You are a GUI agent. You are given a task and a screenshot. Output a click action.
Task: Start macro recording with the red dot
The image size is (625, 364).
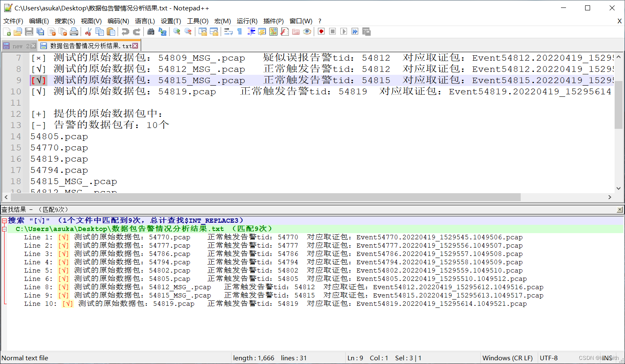(321, 32)
